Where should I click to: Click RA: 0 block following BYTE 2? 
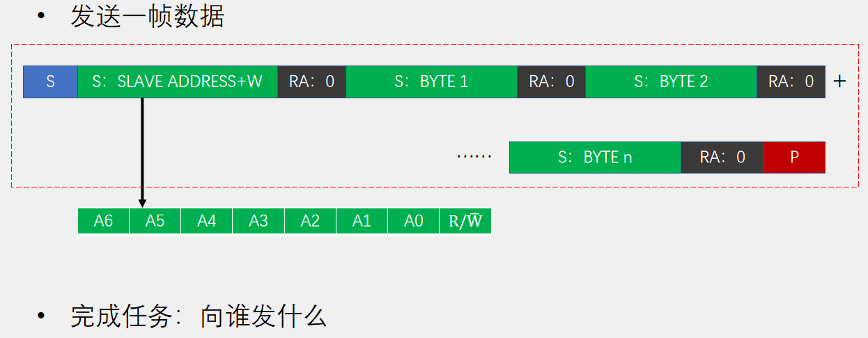pyautogui.click(x=791, y=82)
